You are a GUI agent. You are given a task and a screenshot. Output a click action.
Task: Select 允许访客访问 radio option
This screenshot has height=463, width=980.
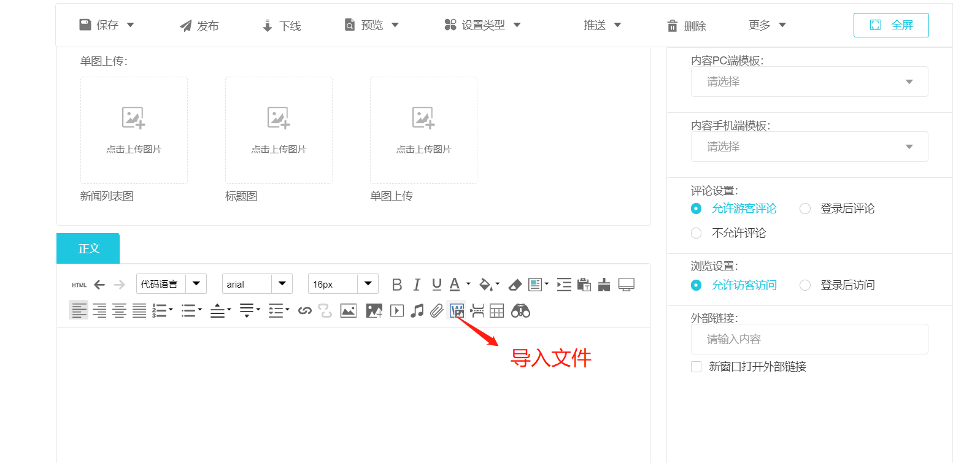pyautogui.click(x=696, y=285)
